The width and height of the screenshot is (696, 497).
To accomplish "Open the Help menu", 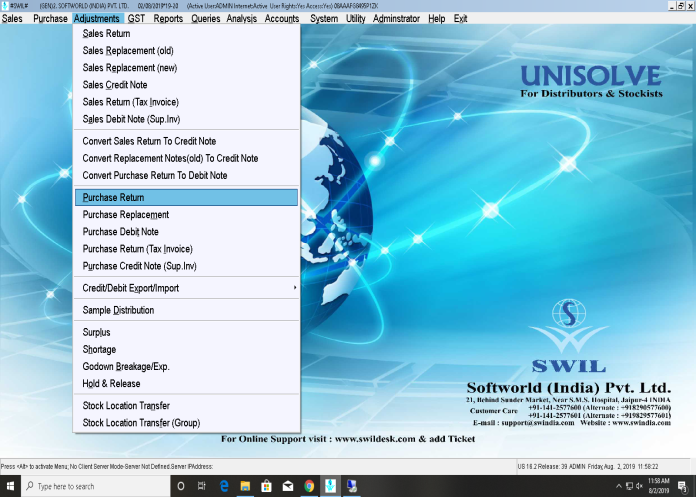I will (437, 19).
